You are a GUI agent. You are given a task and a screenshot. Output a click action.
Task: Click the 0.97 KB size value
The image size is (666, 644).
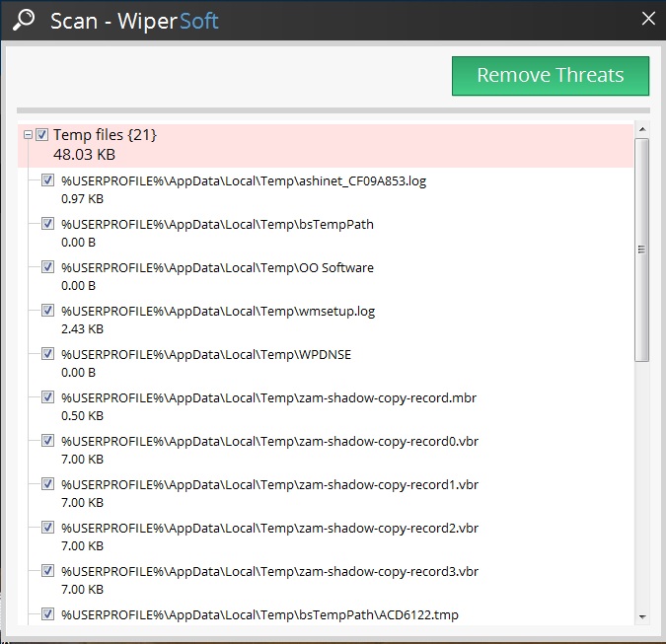click(x=83, y=199)
